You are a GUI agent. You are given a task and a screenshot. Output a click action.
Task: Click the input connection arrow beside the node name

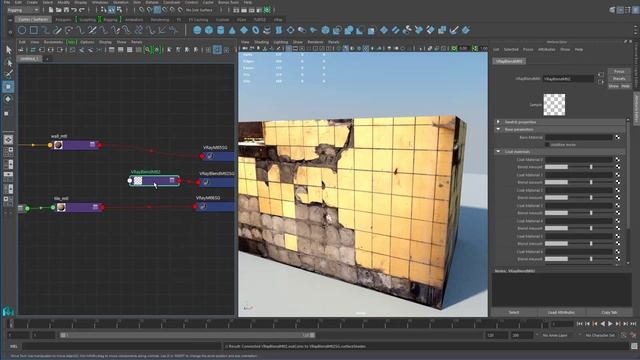coord(601,75)
